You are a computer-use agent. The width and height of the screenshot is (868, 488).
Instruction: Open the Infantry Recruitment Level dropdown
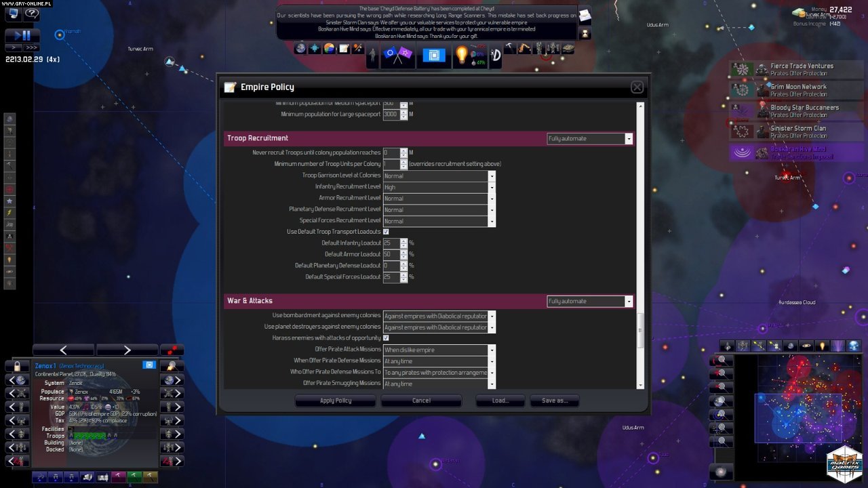point(493,187)
